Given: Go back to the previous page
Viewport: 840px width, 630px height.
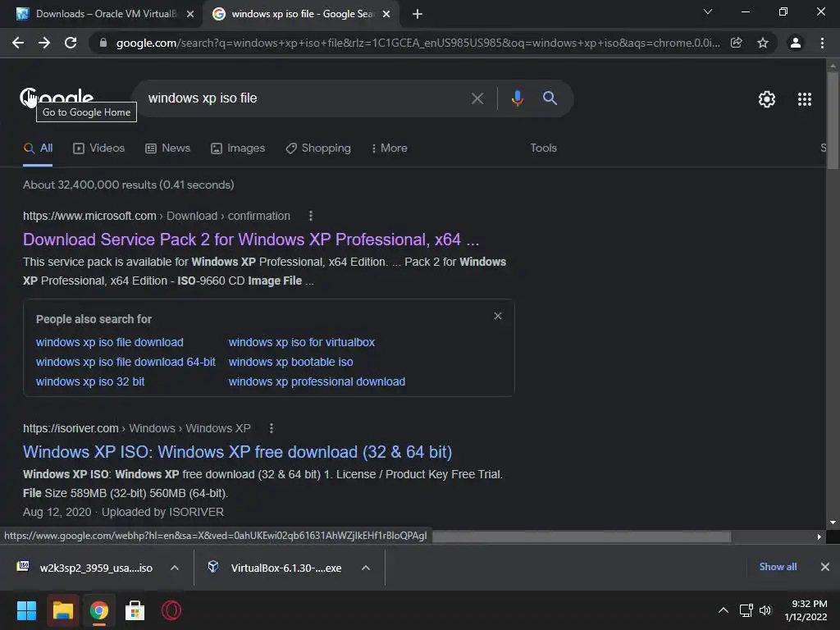Looking at the screenshot, I should click(x=18, y=43).
